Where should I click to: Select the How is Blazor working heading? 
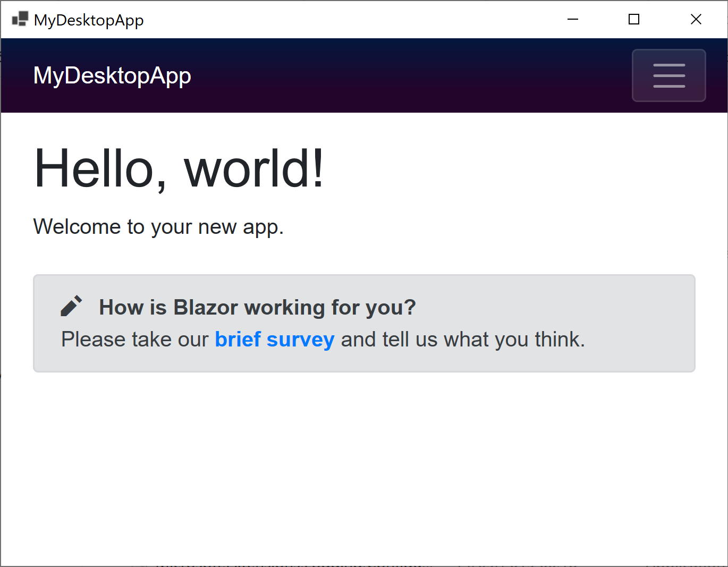257,307
